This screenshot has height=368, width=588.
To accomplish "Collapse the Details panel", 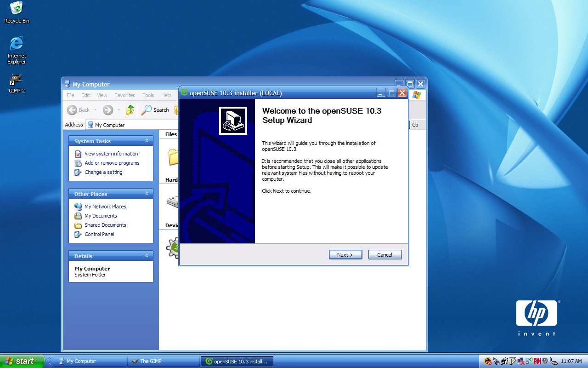I will tap(147, 256).
